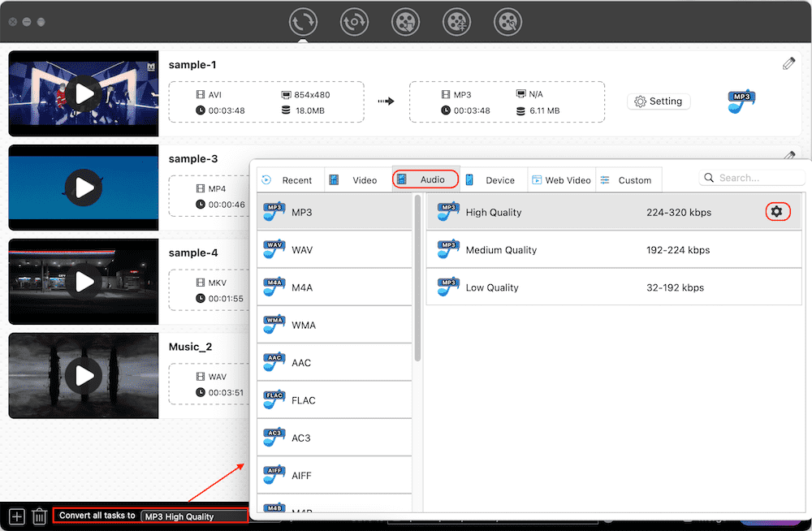Click the format search field
Viewport: 812px width, 531px height.
(751, 177)
